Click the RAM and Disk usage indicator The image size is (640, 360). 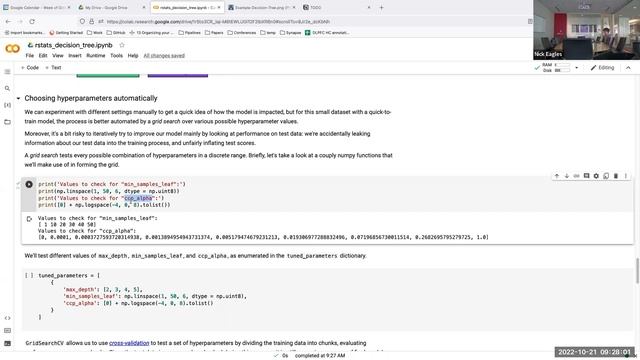pyautogui.click(x=556, y=68)
